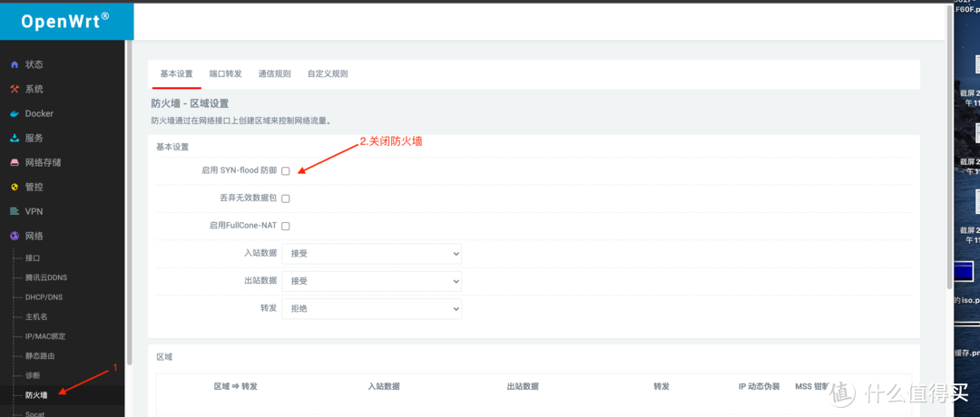Image resolution: width=980 pixels, height=417 pixels.
Task: Open IP/MAC绑定 page
Action: (45, 336)
